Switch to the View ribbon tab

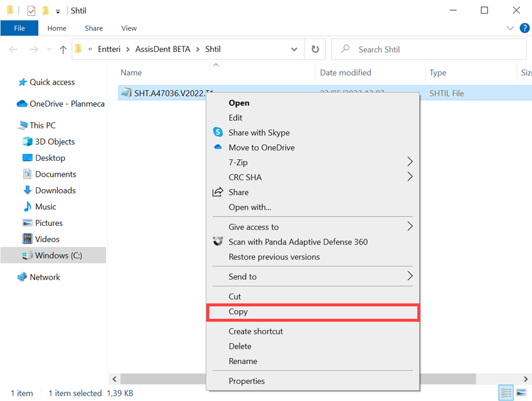[129, 28]
